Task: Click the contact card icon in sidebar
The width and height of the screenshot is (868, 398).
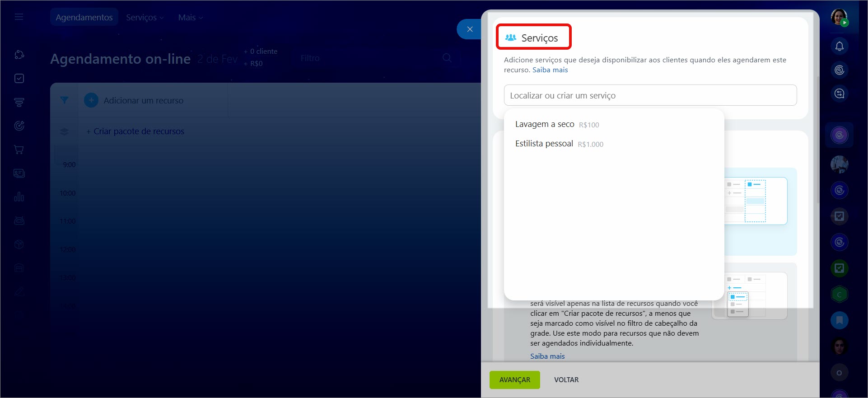Action: [19, 173]
